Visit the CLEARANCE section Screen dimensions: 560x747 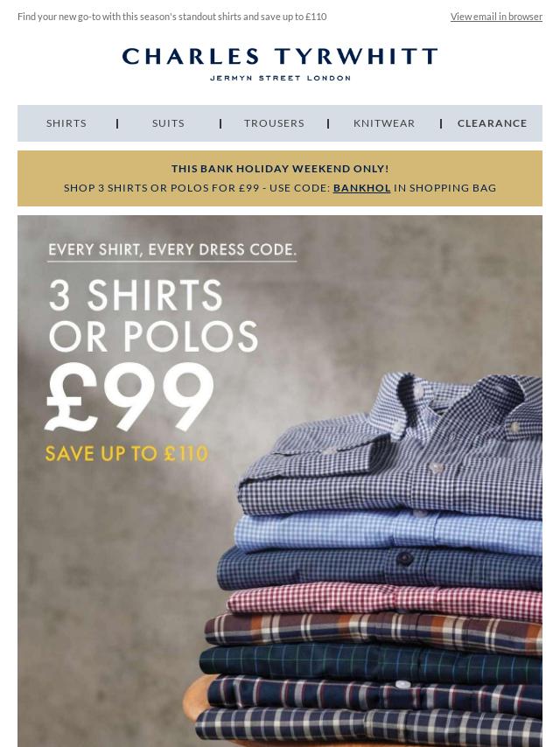(x=493, y=123)
